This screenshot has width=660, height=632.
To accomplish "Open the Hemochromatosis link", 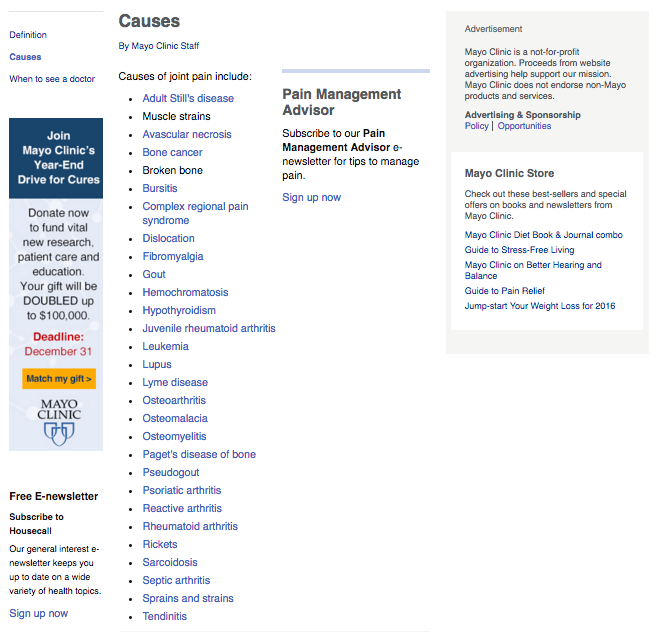I will (x=185, y=292).
